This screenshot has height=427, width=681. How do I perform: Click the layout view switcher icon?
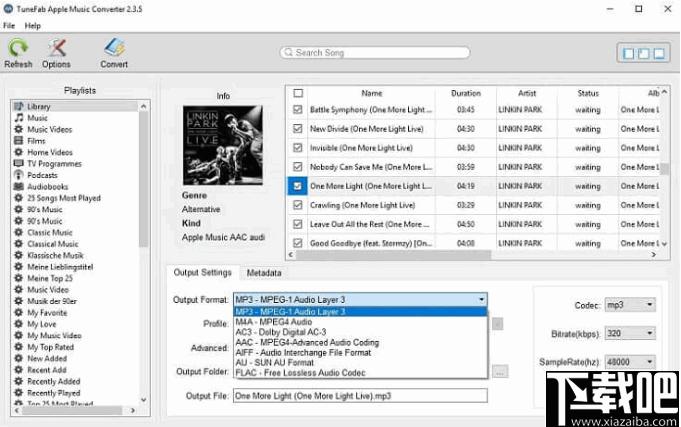point(641,53)
